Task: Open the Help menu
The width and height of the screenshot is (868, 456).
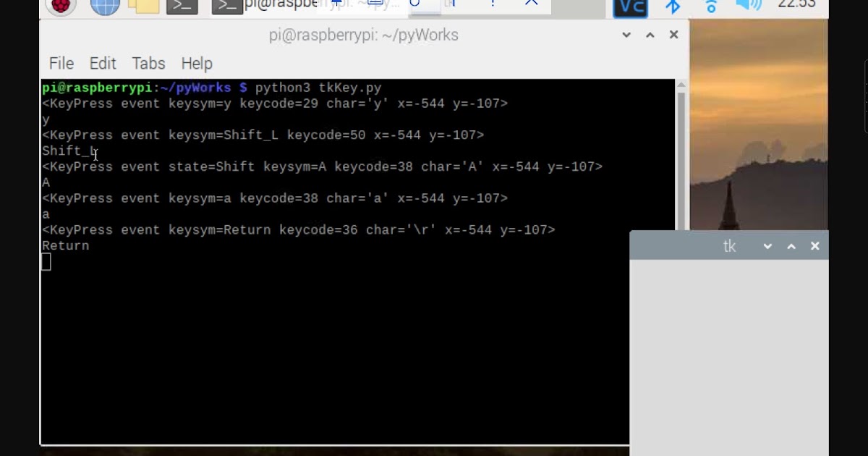Action: click(196, 64)
